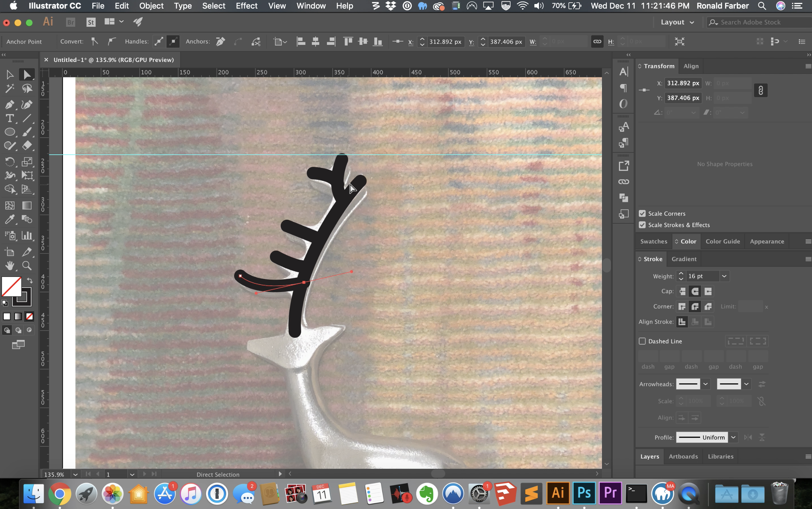
Task: Enable Scale Strokes & Effects
Action: click(x=642, y=225)
